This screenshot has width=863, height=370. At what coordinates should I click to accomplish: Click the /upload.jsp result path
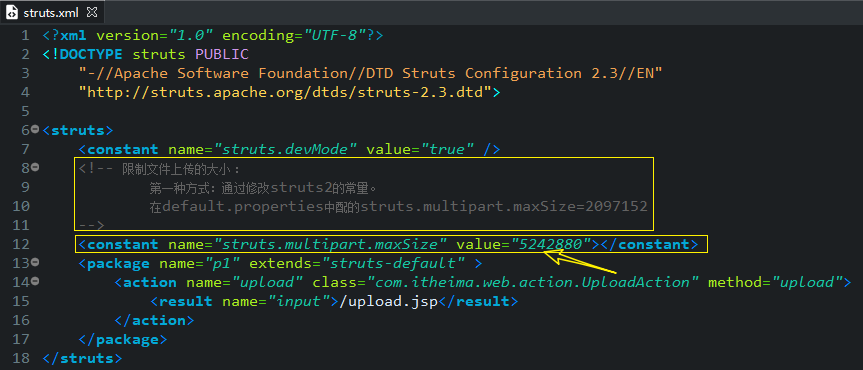389,301
